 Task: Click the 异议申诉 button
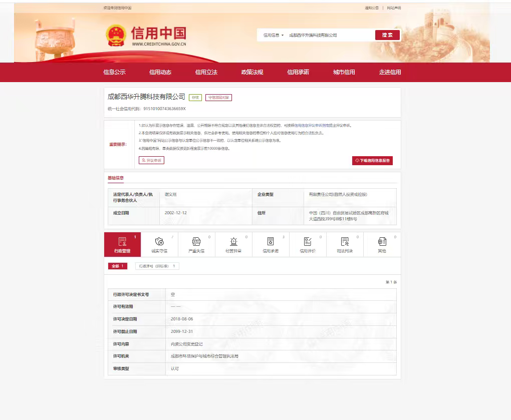pos(151,160)
